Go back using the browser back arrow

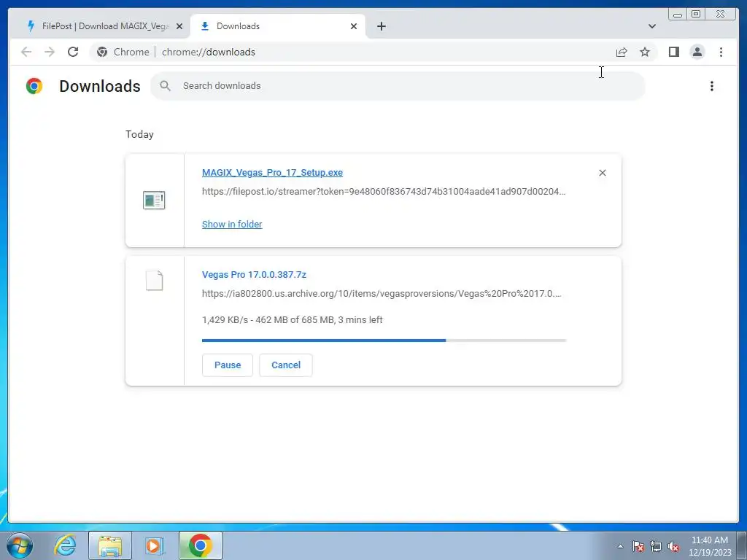[x=26, y=52]
